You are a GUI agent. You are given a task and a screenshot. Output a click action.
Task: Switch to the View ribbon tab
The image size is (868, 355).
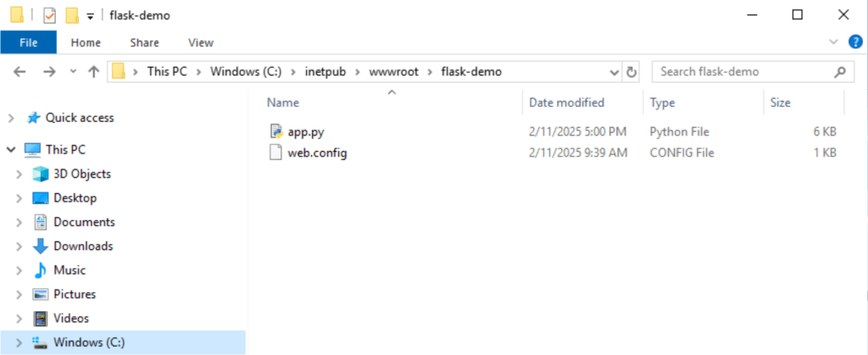click(201, 42)
